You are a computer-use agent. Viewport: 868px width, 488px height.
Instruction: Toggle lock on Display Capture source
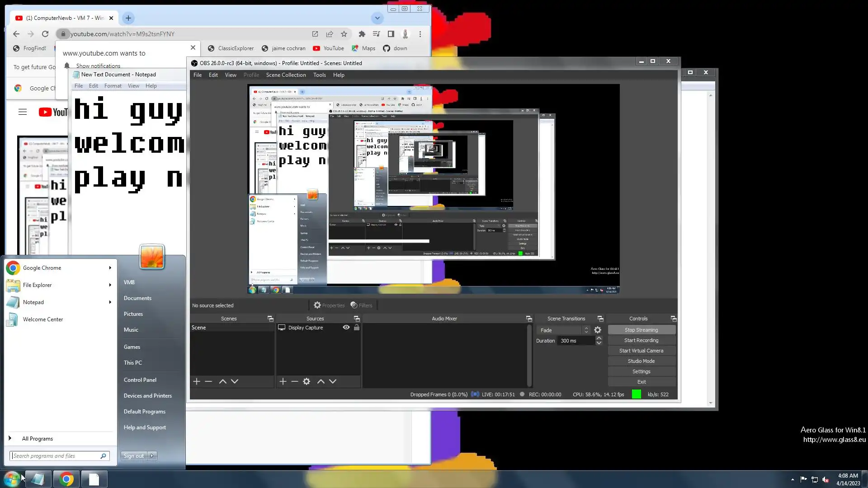pyautogui.click(x=357, y=328)
